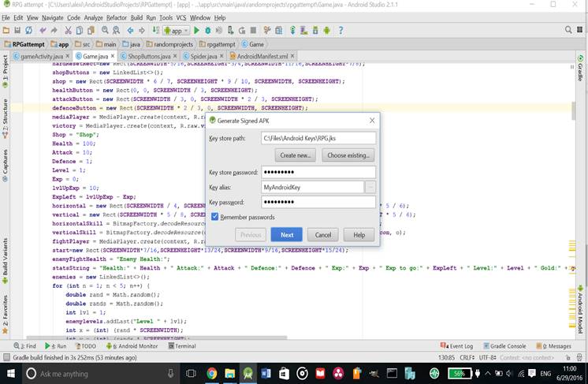This screenshot has height=384, width=588.
Task: Open the Build menu
Action: point(136,17)
